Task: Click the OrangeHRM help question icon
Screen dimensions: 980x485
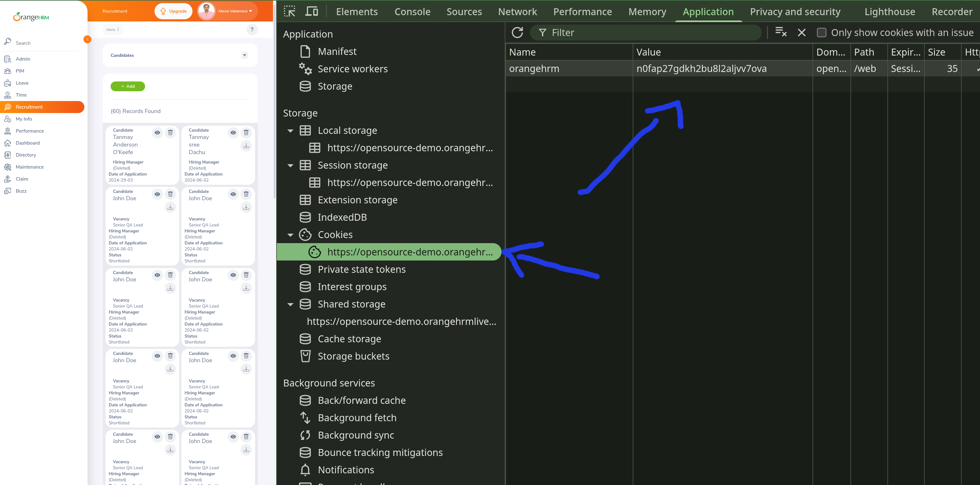Action: point(252,30)
